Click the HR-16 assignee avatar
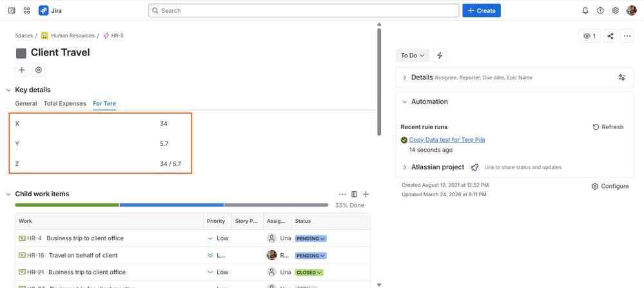Screen dimensions: 644x288 coord(271,255)
